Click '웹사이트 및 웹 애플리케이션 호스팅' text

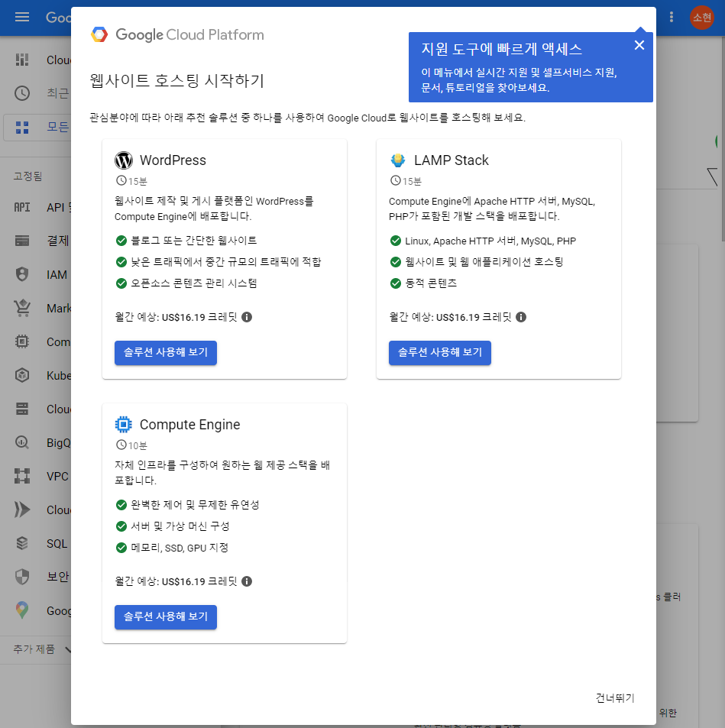[484, 262]
